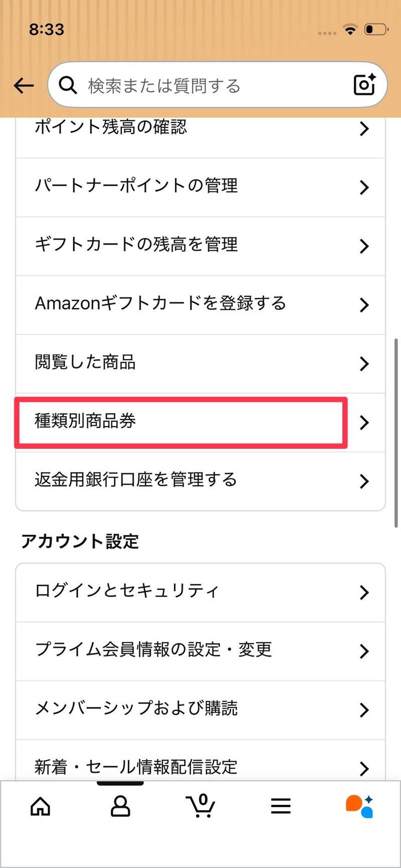Open 返金用銀行口座を管理する
401x868 pixels.
[x=200, y=481]
